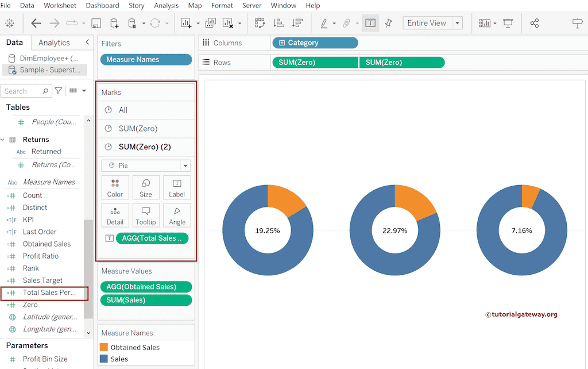Collapse the Data pane with arrow
588x369 pixels.
87,43
